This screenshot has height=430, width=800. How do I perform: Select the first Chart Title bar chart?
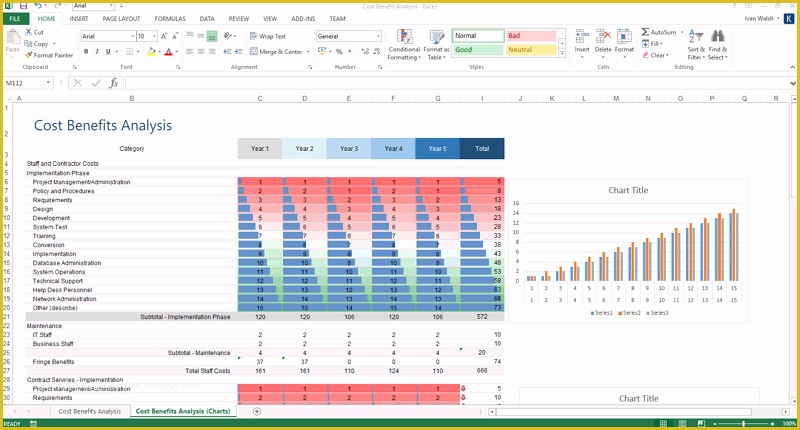click(x=628, y=250)
